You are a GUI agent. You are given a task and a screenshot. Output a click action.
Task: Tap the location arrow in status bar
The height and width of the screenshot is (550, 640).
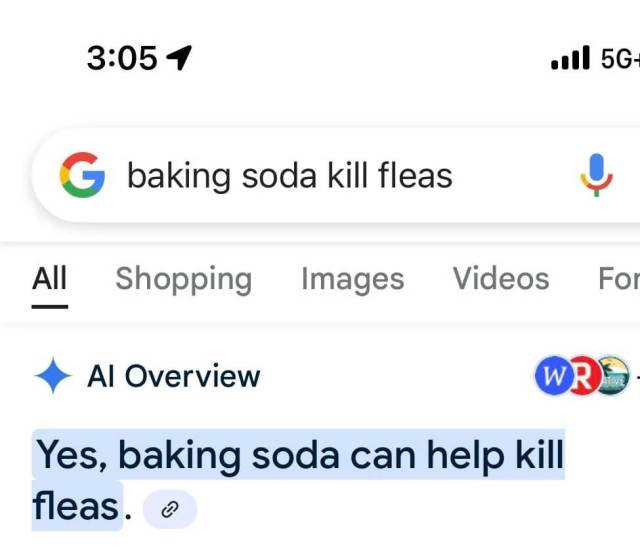pos(178,58)
